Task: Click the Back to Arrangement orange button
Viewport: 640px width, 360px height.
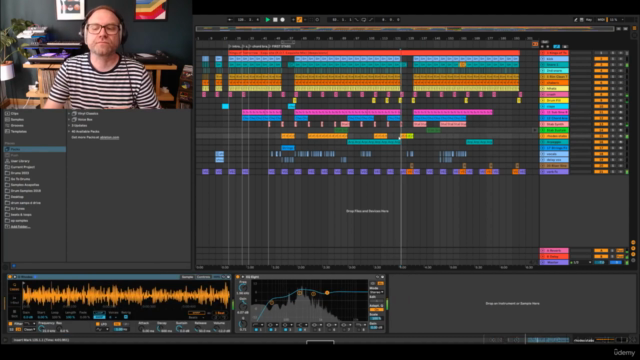Action: (x=535, y=44)
